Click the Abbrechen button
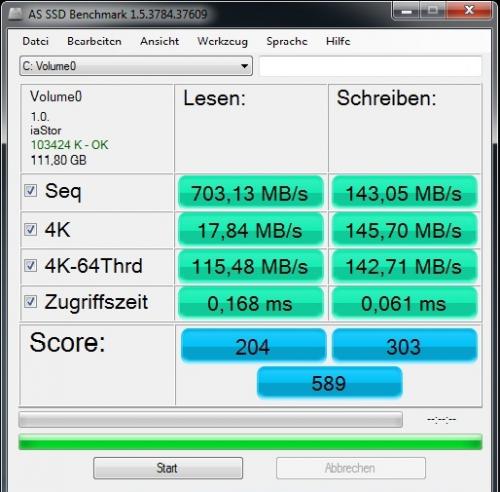This screenshot has height=492, width=500. pyautogui.click(x=351, y=468)
